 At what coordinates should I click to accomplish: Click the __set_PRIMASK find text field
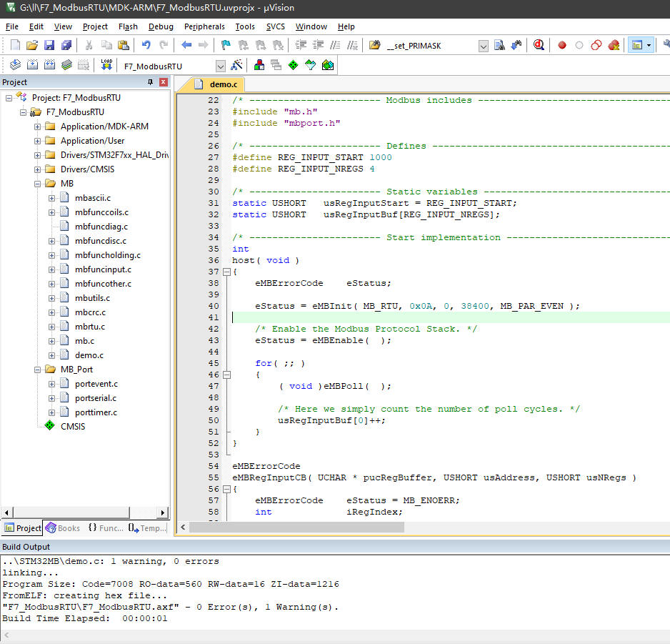tap(430, 46)
